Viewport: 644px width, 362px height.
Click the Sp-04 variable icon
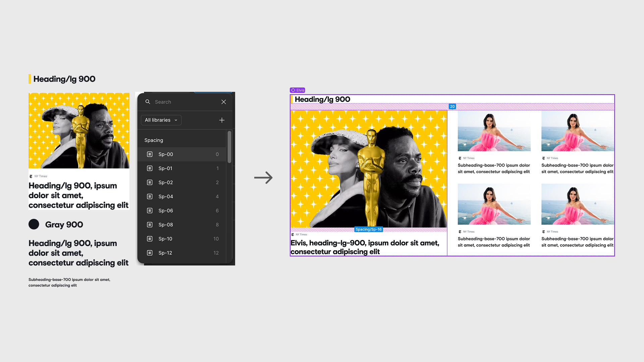(x=150, y=196)
